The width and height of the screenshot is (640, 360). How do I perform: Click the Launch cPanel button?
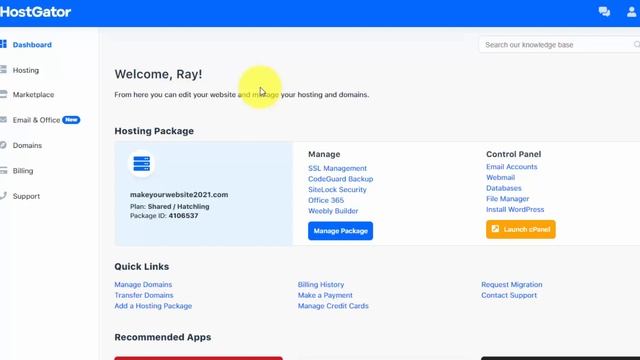[x=521, y=229]
